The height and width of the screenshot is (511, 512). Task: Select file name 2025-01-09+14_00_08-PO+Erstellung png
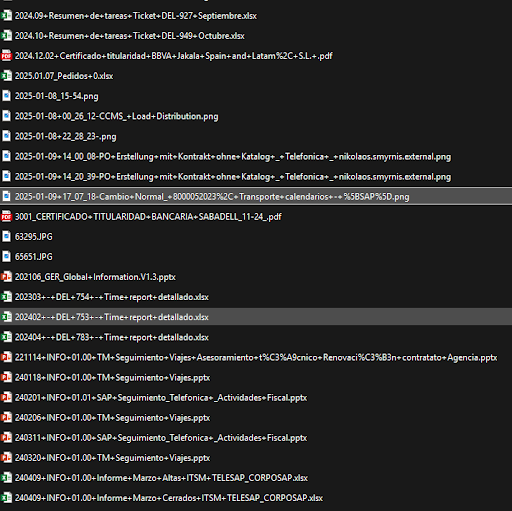[x=233, y=156]
